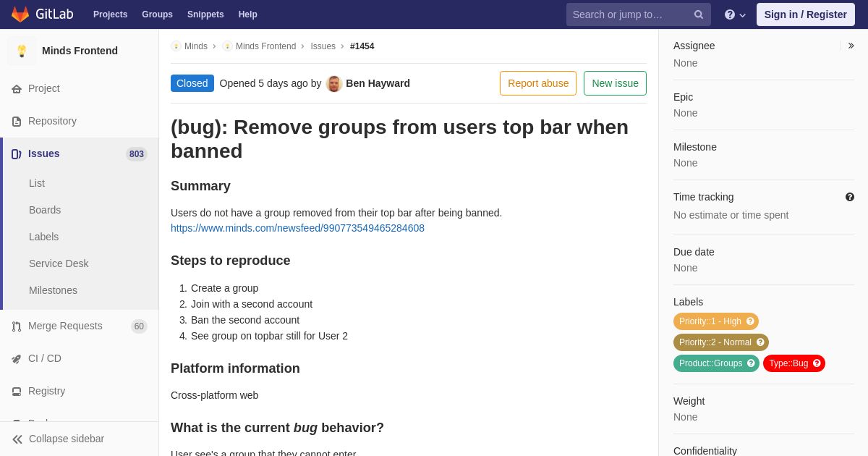Click the Milestone section label
Image resolution: width=868 pixels, height=456 pixels.
[695, 147]
